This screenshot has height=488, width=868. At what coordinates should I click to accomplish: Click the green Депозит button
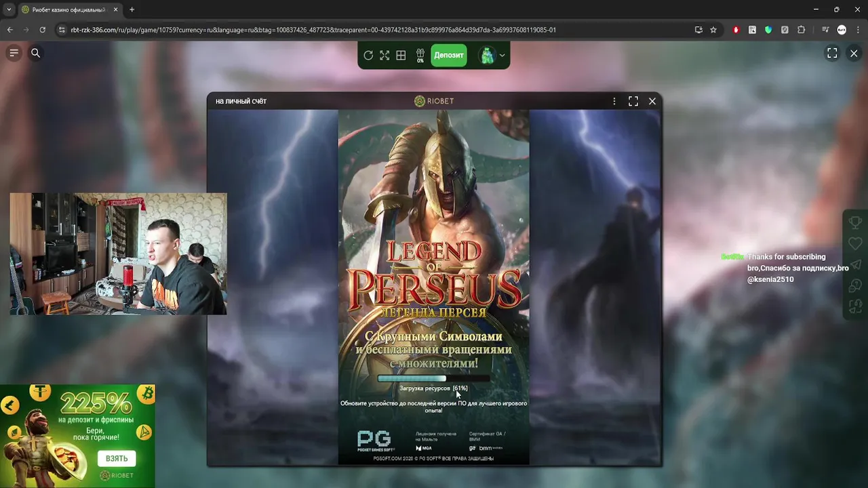click(449, 55)
